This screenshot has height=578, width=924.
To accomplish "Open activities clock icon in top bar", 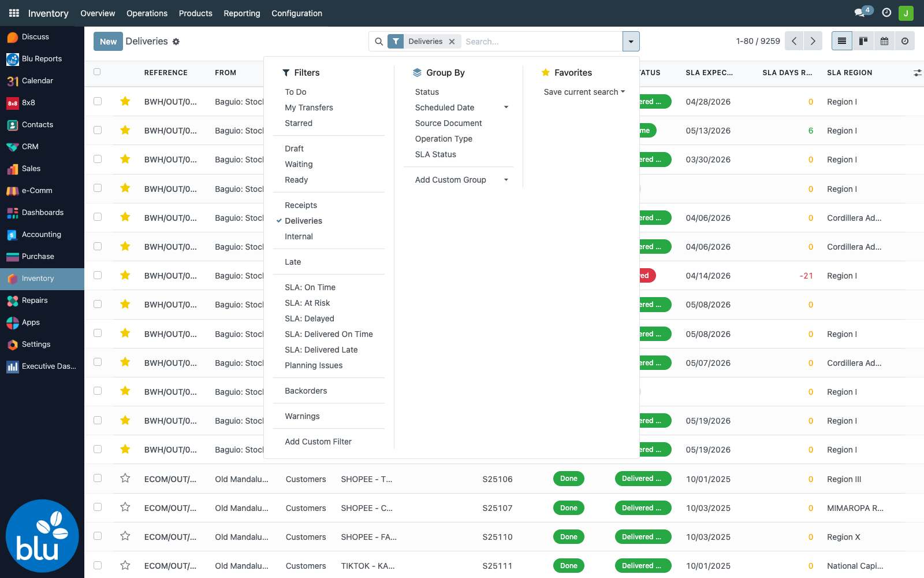I will [x=886, y=13].
